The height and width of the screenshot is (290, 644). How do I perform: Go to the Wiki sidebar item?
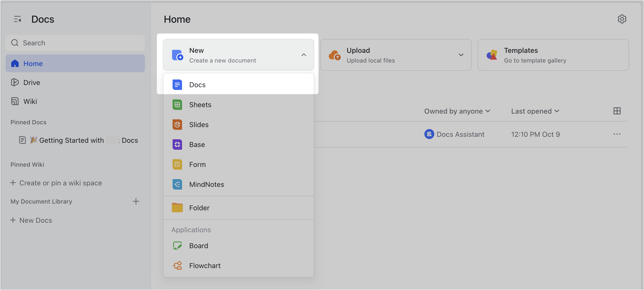pyautogui.click(x=75, y=101)
